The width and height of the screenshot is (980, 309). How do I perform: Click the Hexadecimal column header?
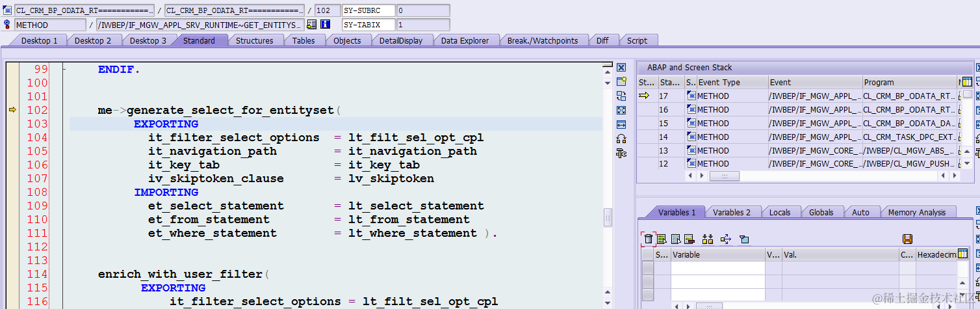pos(936,254)
